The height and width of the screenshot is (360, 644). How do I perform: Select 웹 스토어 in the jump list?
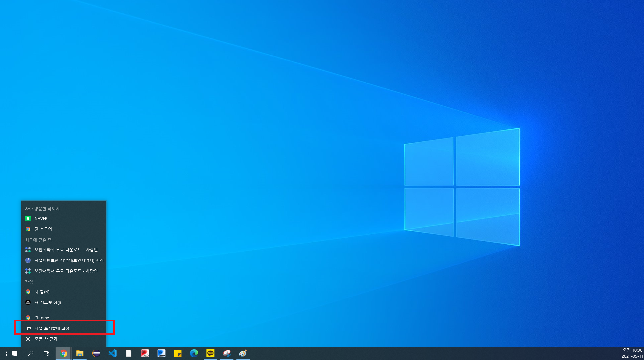tap(43, 229)
